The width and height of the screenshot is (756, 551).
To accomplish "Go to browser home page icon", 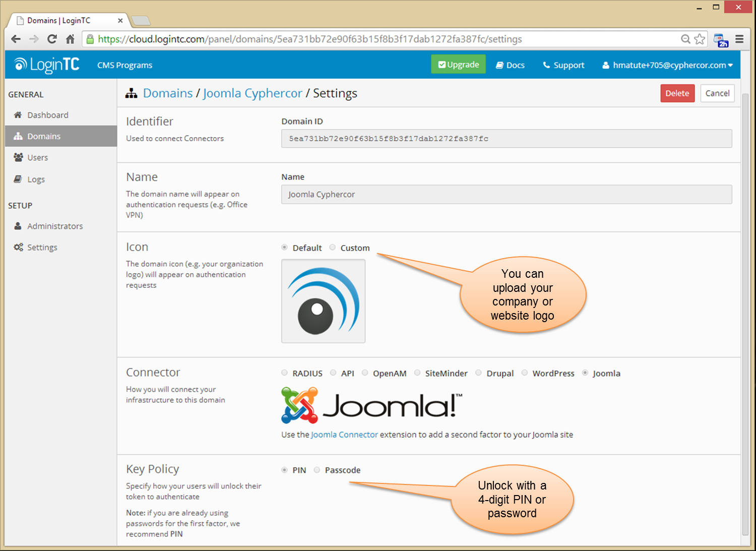I will click(70, 39).
